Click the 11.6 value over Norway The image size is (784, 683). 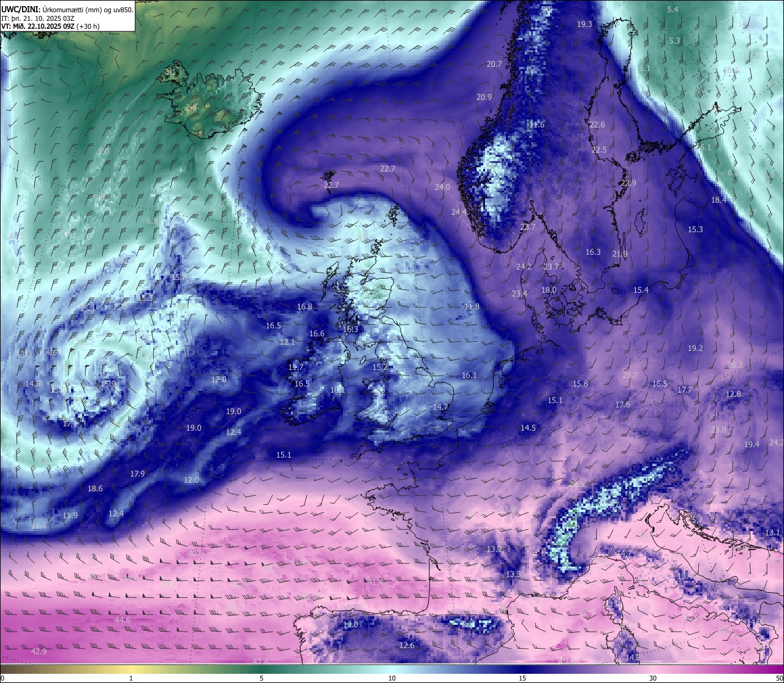(537, 124)
